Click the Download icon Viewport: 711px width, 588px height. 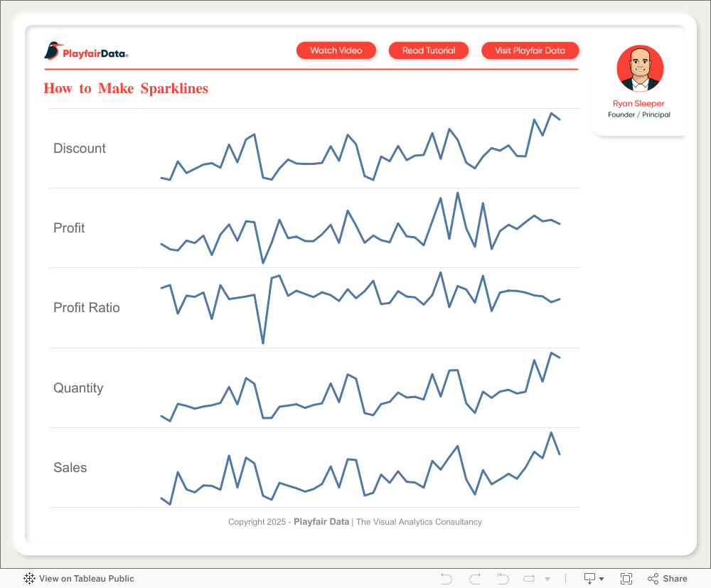coord(589,579)
